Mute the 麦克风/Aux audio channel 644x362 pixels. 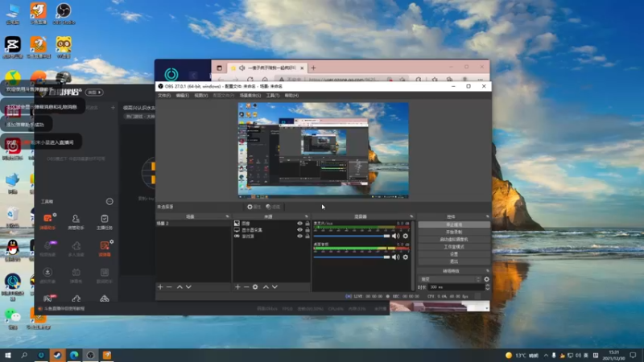(x=395, y=236)
